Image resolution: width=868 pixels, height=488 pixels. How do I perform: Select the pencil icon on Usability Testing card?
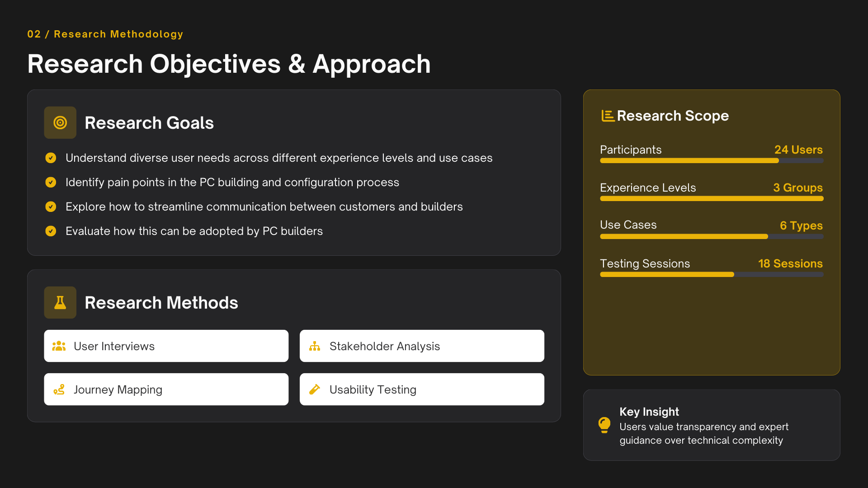[315, 389]
